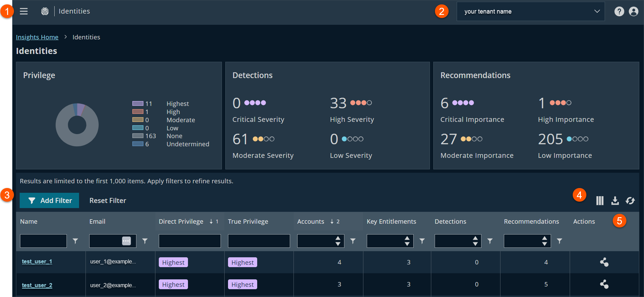This screenshot has width=644, height=297.
Task: Open the help question mark icon
Action: (x=619, y=12)
